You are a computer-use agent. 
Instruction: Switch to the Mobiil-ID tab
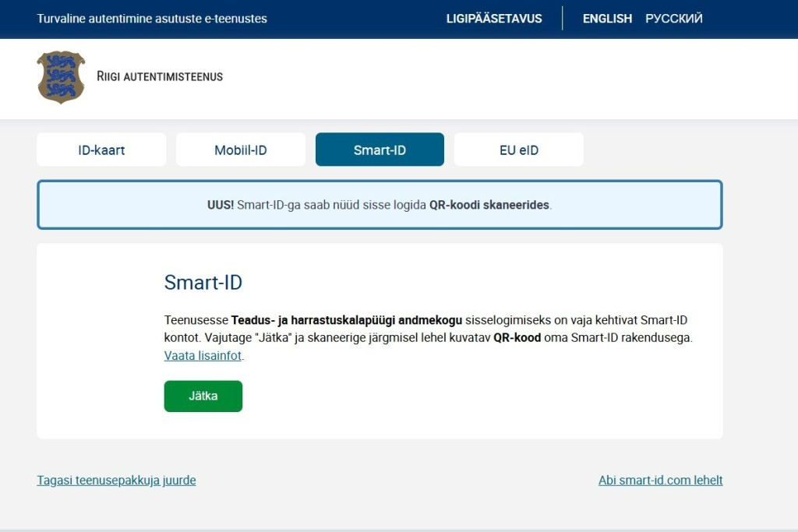coord(241,150)
